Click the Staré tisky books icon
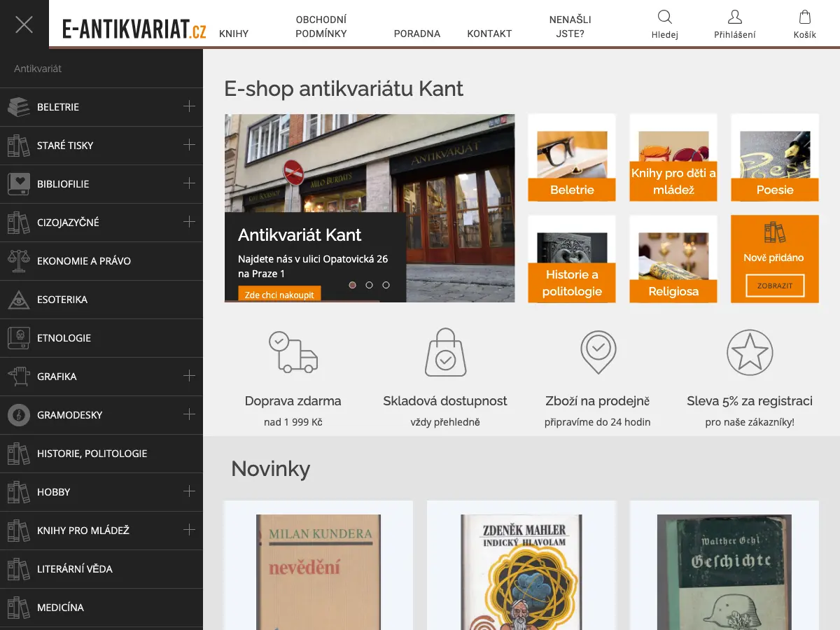Viewport: 840px width, 630px height. tap(18, 146)
